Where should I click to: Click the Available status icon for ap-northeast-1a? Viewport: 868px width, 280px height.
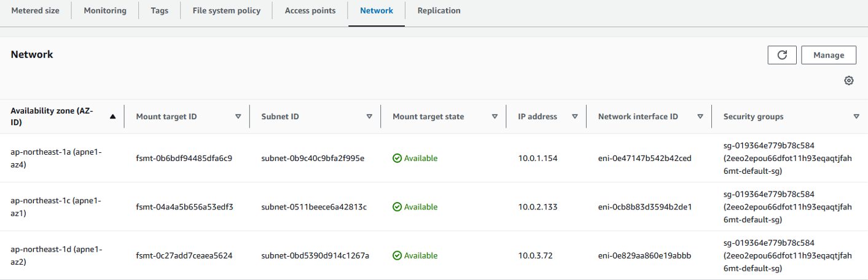tap(397, 158)
